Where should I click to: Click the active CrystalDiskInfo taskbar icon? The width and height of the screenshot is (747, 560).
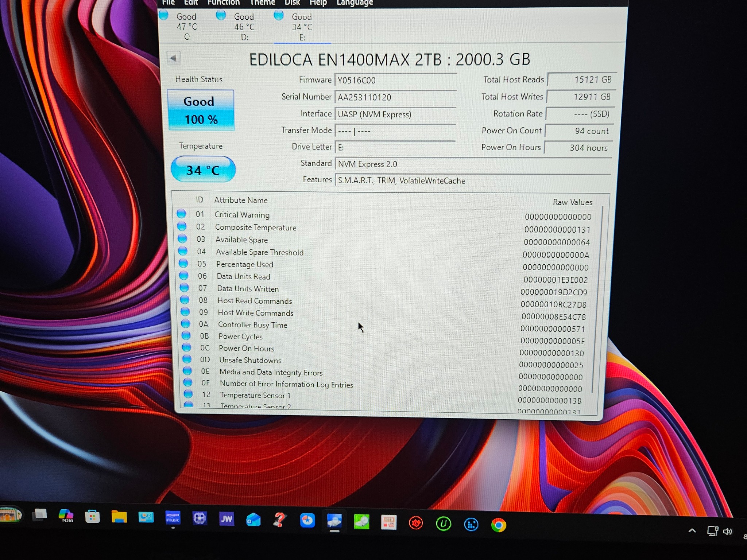[334, 521]
